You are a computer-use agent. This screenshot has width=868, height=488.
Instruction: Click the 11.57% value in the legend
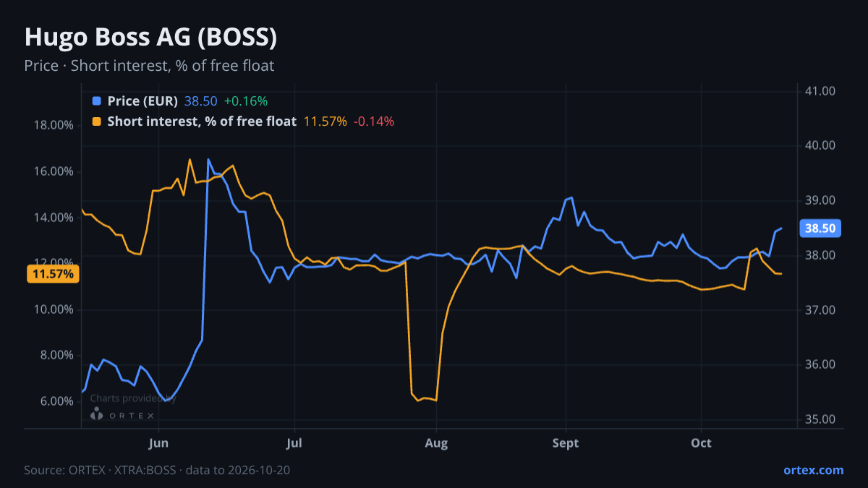[325, 121]
